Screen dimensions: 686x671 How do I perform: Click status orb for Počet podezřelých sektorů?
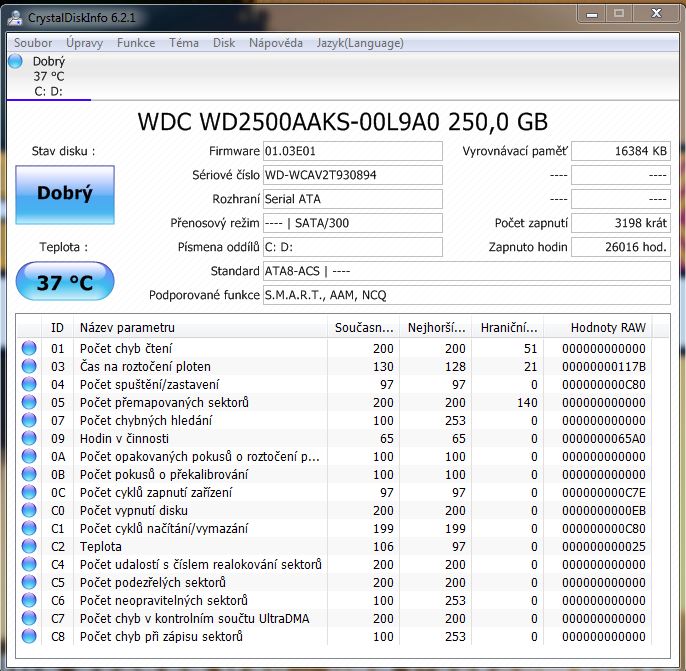[x=28, y=582]
